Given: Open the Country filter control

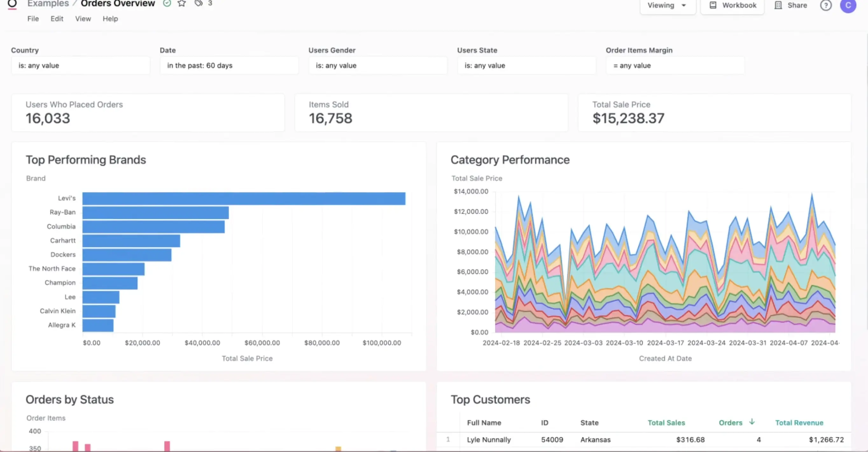Looking at the screenshot, I should pyautogui.click(x=80, y=65).
